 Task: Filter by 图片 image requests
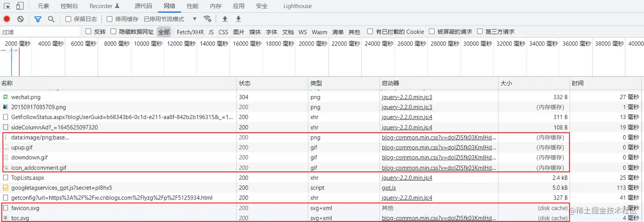tap(239, 32)
